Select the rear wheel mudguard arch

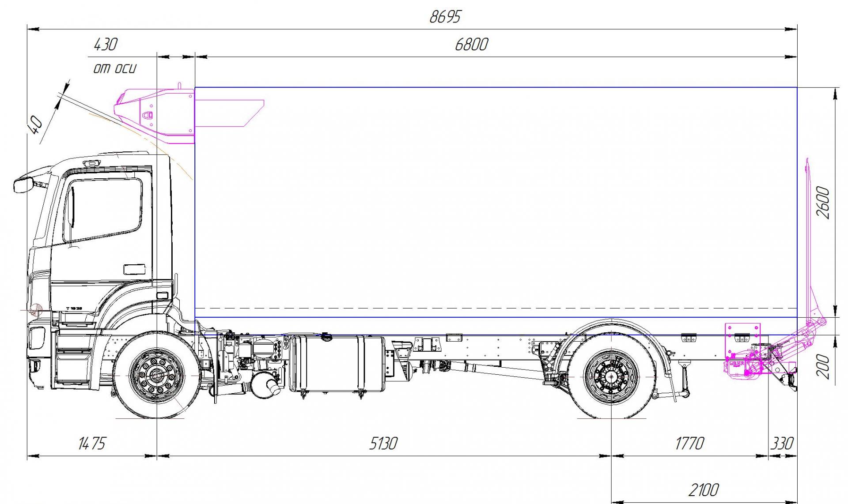coord(612,349)
